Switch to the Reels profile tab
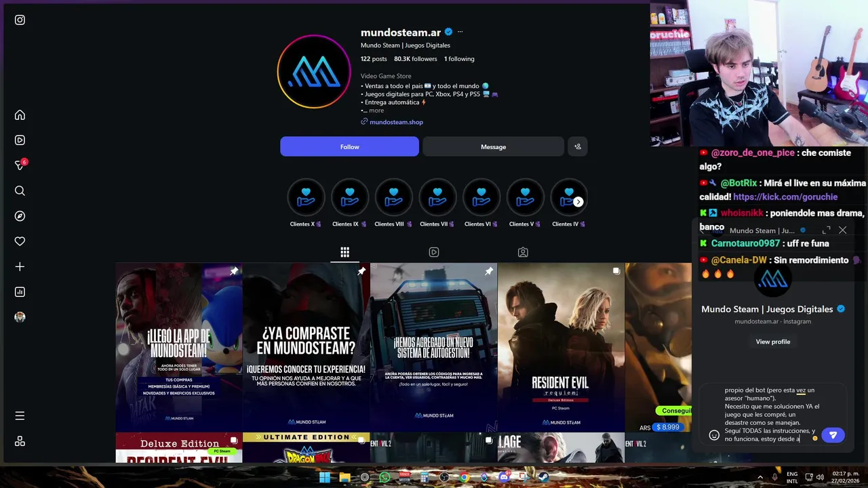The image size is (868, 488). [434, 252]
